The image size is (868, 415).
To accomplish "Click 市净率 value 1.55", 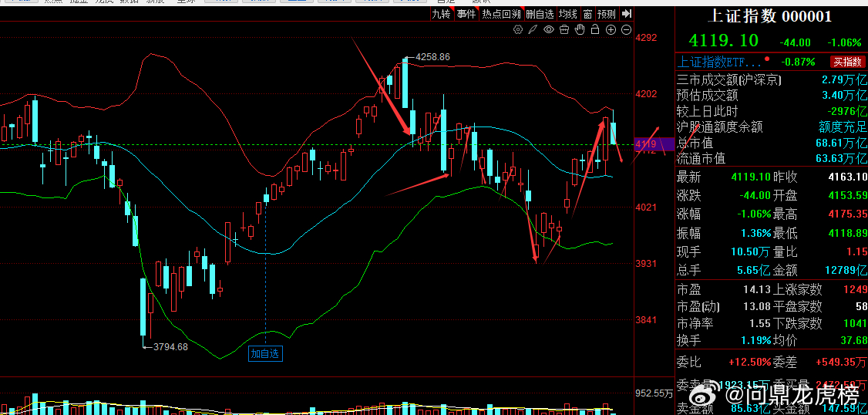I will tap(760, 323).
